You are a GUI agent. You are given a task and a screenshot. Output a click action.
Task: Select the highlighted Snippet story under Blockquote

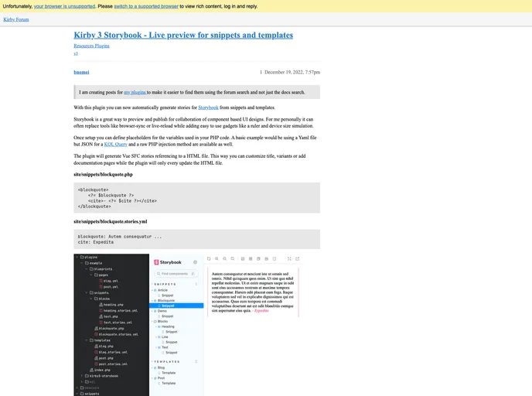(168, 306)
